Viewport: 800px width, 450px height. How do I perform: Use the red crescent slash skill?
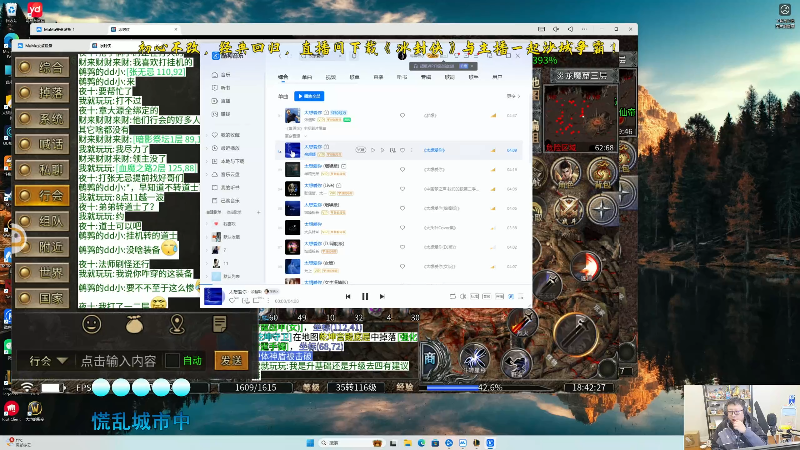click(586, 266)
